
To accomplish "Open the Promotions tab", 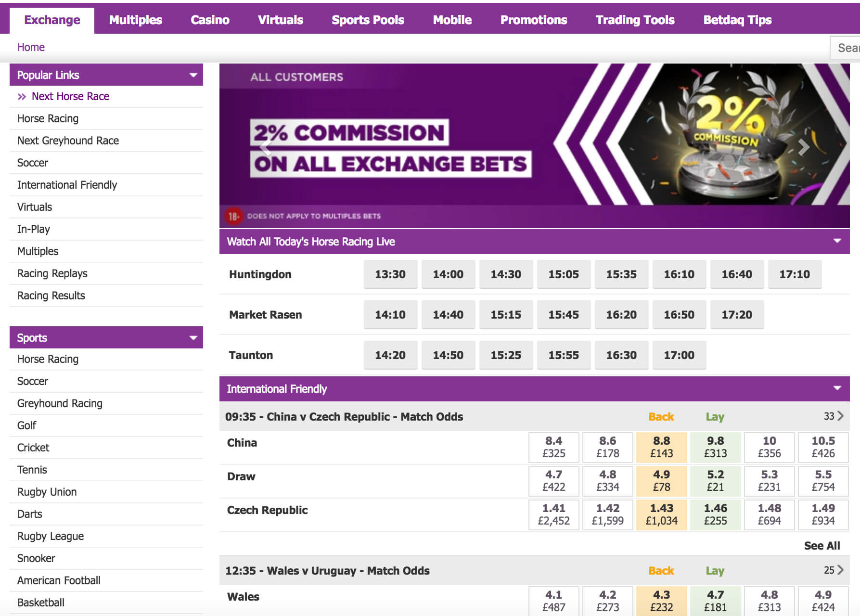I will coord(534,20).
